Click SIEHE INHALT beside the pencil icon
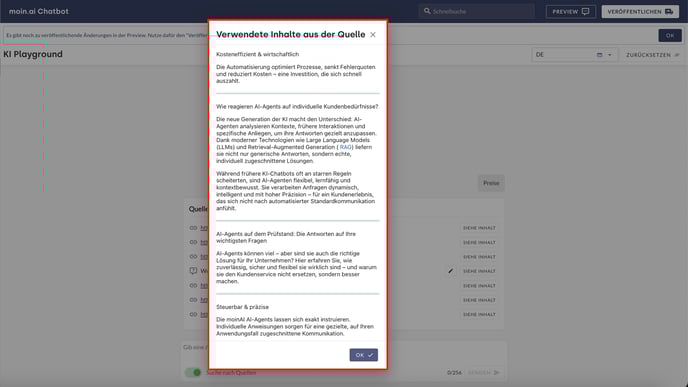This screenshot has width=688, height=387. tap(479, 271)
